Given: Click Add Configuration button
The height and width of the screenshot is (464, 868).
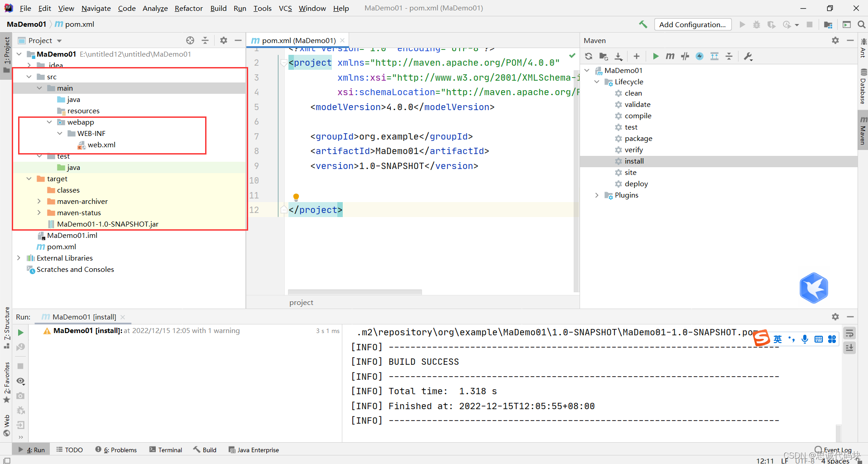Looking at the screenshot, I should pyautogui.click(x=692, y=24).
